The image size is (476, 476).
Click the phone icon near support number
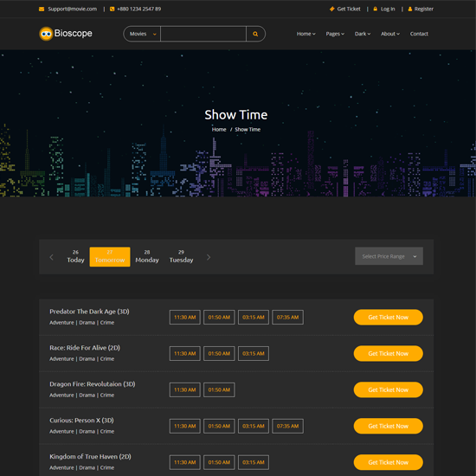112,10
